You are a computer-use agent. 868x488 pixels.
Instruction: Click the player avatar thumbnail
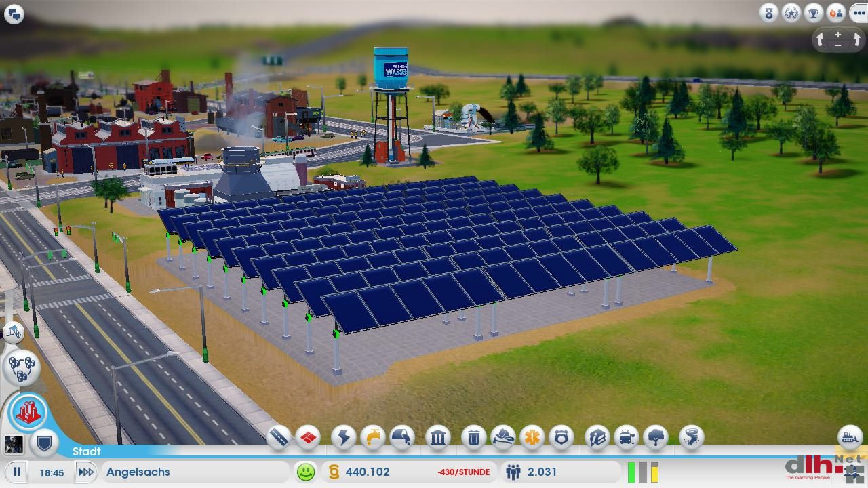coord(14,445)
